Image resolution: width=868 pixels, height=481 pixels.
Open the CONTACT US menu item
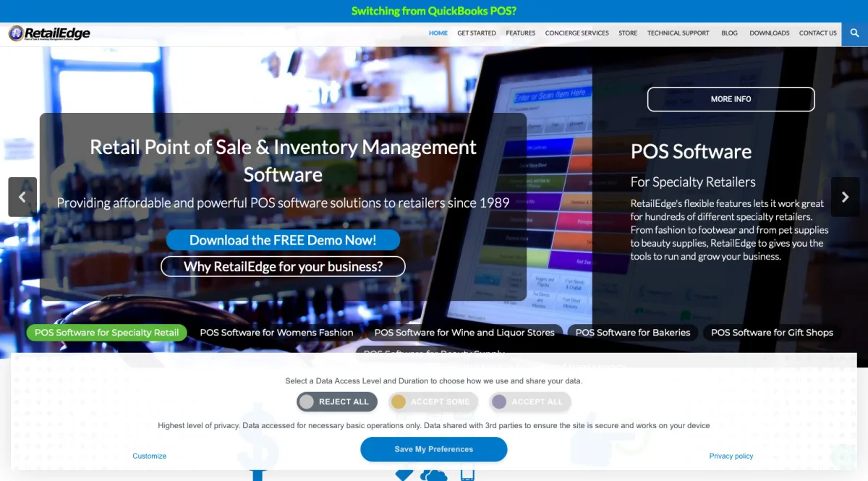[x=818, y=33]
